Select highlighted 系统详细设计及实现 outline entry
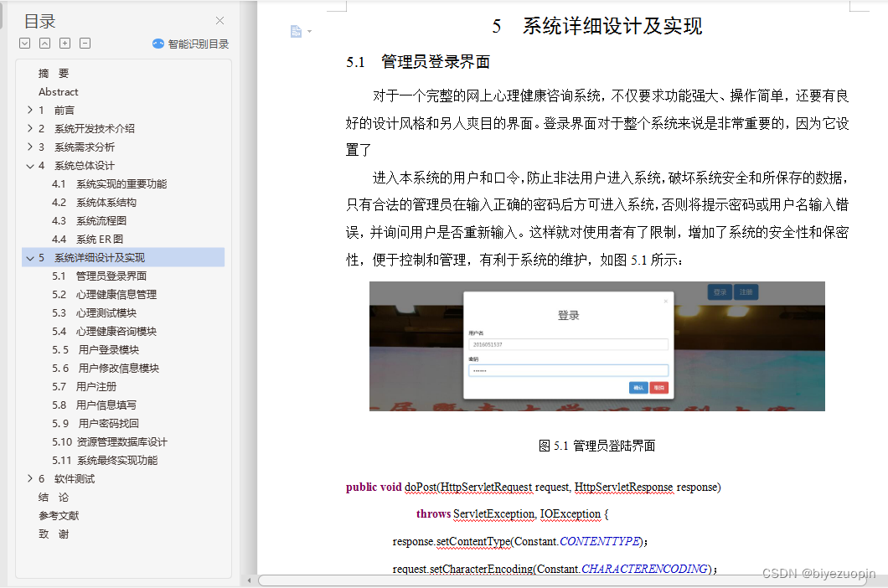 [123, 258]
